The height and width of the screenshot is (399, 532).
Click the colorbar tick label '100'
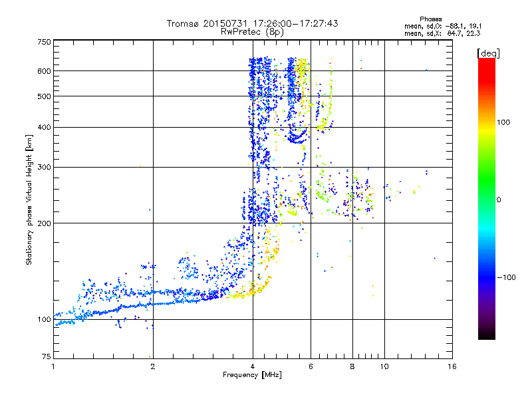coord(503,122)
